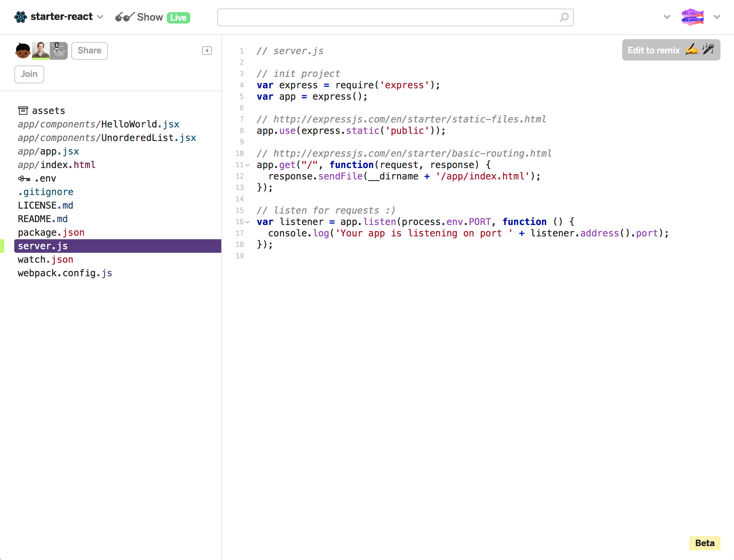Open app/app.jsx file
The height and width of the screenshot is (560, 734).
(48, 151)
